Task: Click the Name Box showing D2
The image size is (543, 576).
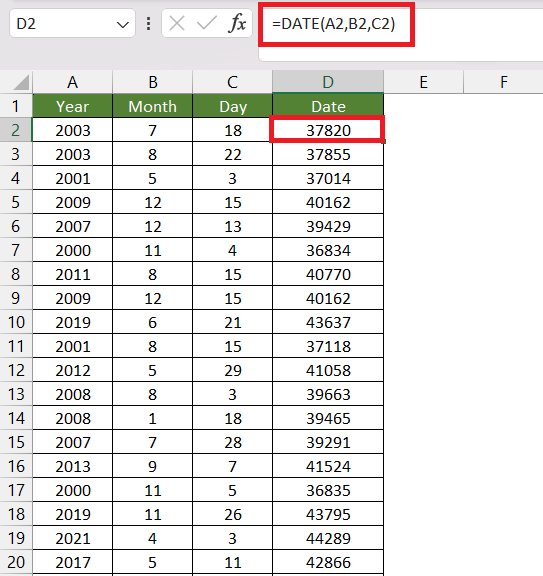Action: point(72,24)
